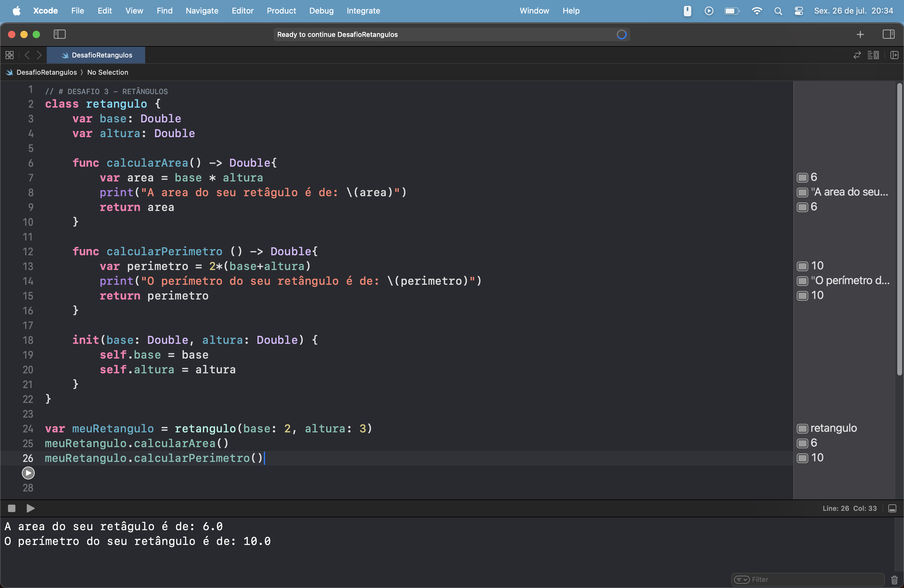904x588 pixels.
Task: Open the Navigator menu
Action: [202, 10]
